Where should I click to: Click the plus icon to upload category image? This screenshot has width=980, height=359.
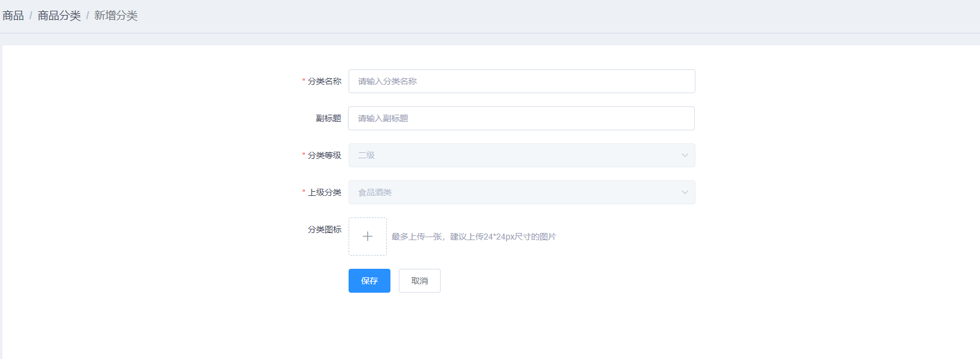pos(367,237)
